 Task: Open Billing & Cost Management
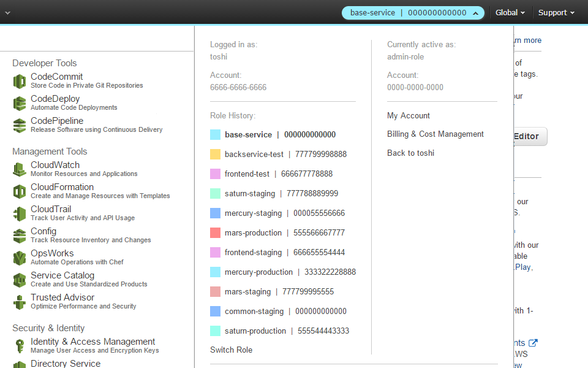(x=435, y=134)
